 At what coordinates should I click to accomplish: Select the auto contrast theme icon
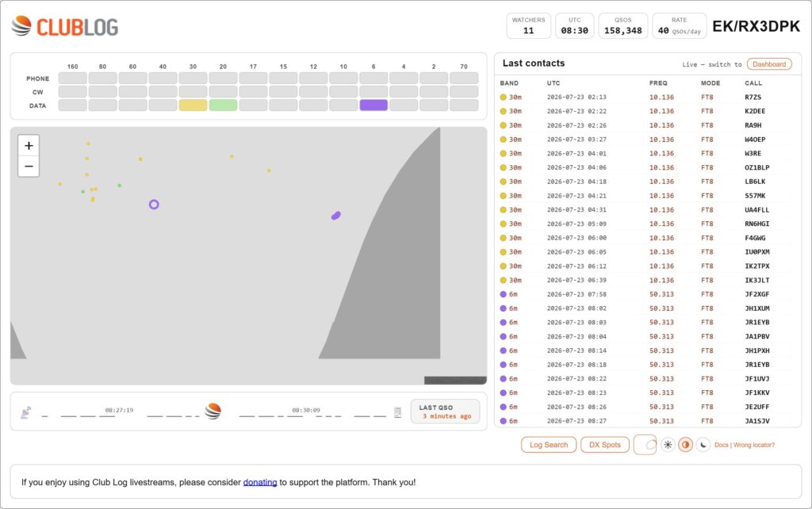point(685,445)
